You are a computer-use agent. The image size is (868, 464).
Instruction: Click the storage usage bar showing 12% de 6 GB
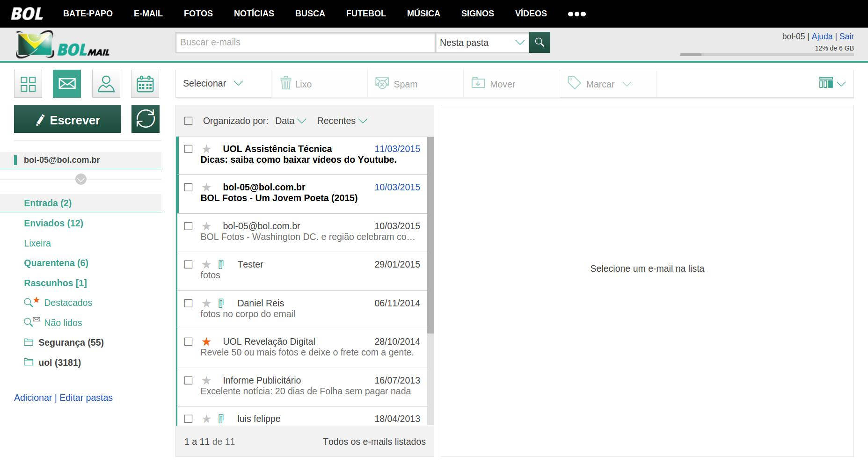tap(767, 55)
